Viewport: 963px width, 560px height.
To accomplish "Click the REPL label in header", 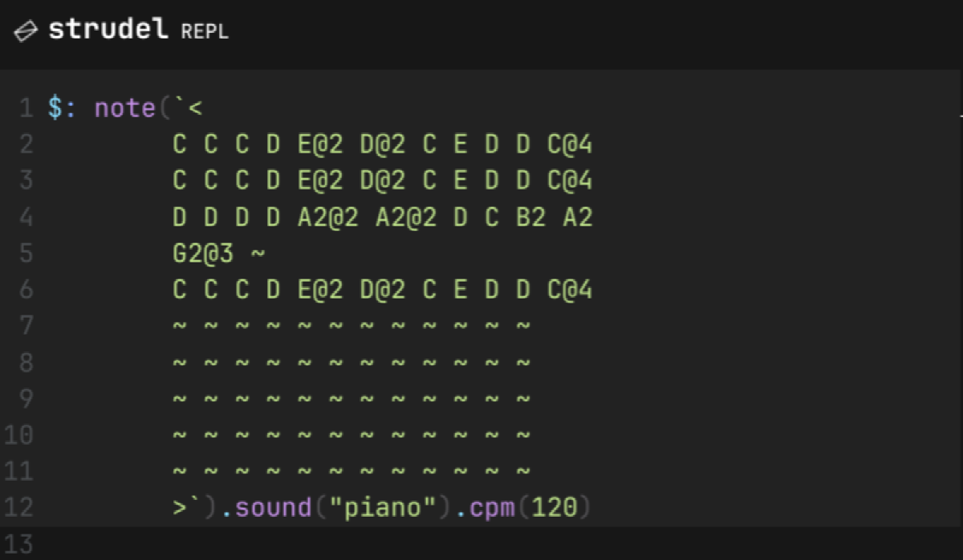I will click(205, 32).
